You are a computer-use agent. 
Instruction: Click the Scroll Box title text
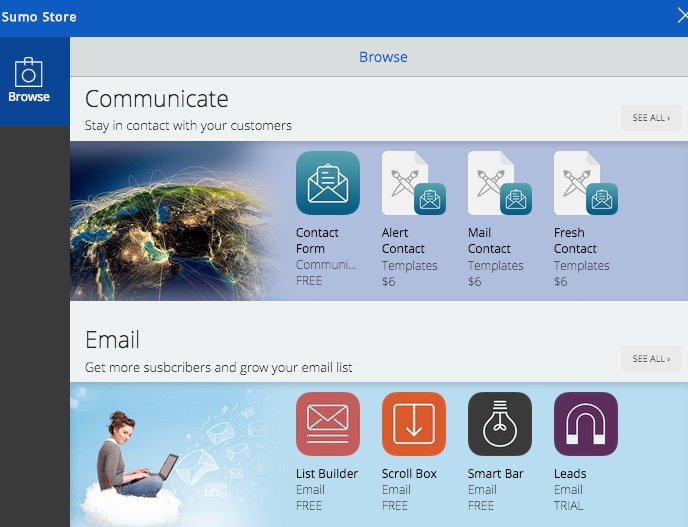pos(409,473)
